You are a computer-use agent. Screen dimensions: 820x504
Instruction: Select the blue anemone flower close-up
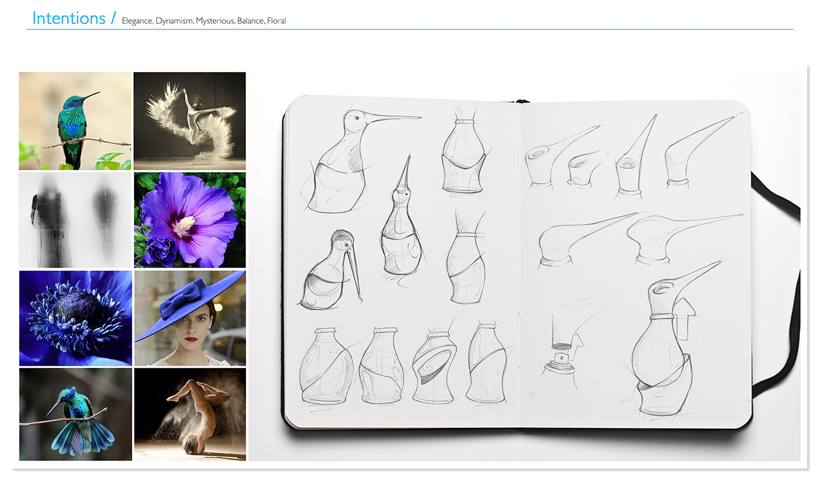[75, 318]
